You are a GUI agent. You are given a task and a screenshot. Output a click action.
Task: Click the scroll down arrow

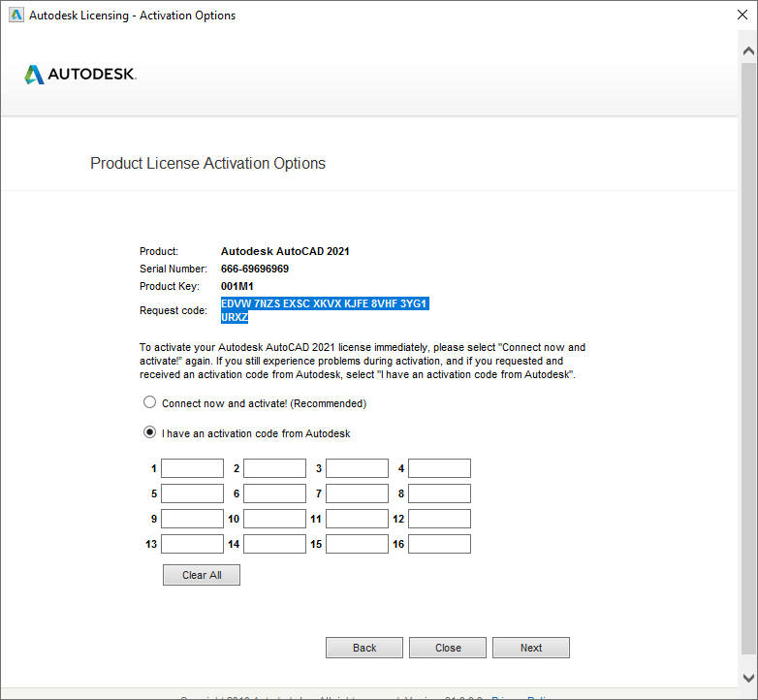[749, 678]
